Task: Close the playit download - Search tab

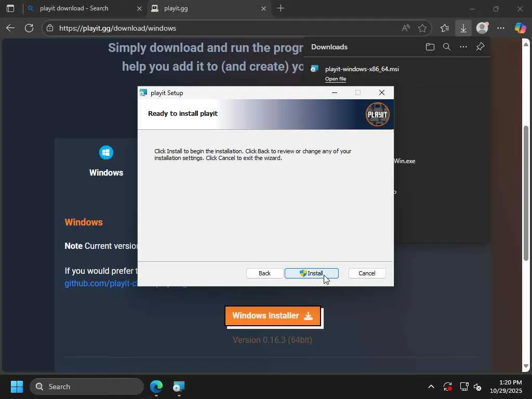Action: (139, 8)
